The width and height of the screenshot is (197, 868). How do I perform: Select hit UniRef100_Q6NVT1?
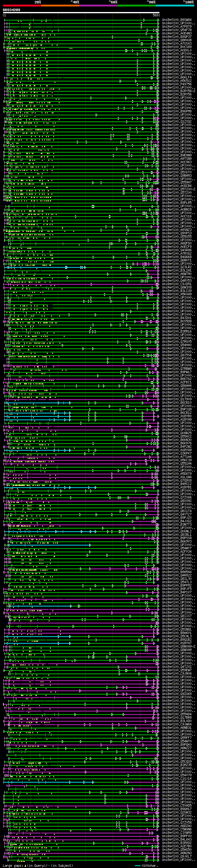click(177, 260)
